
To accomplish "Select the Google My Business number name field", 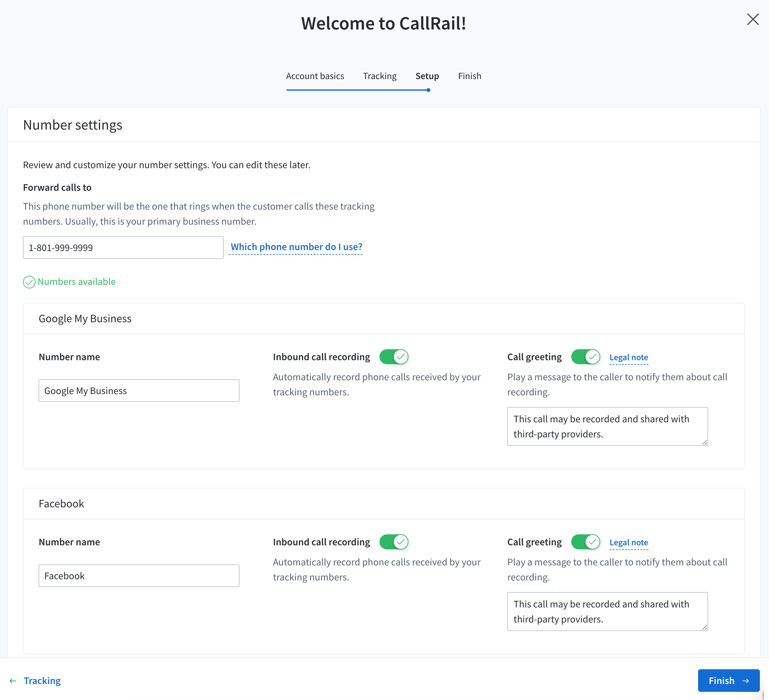I will [x=139, y=390].
